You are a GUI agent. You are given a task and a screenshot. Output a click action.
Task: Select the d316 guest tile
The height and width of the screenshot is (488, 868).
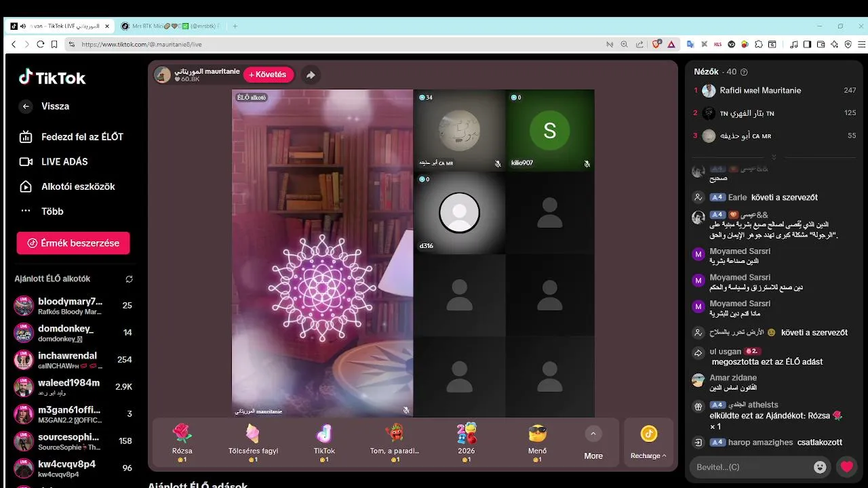[460, 213]
